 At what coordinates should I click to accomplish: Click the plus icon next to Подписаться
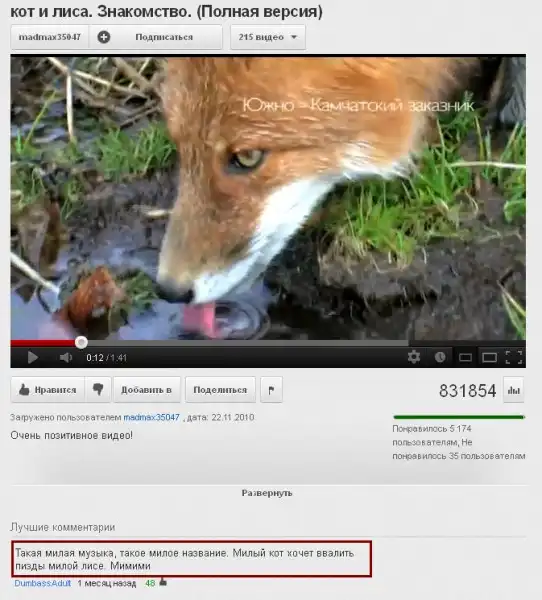coord(104,37)
